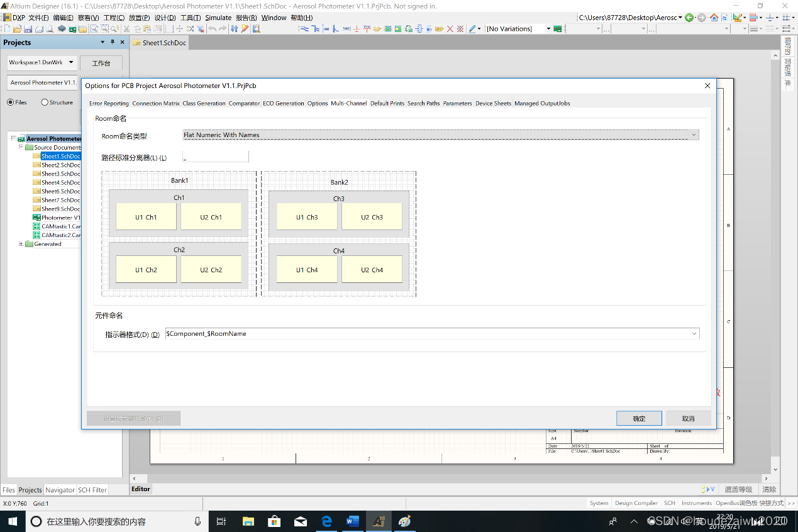
Task: Switch to the Navigator panel tab
Action: 60,490
